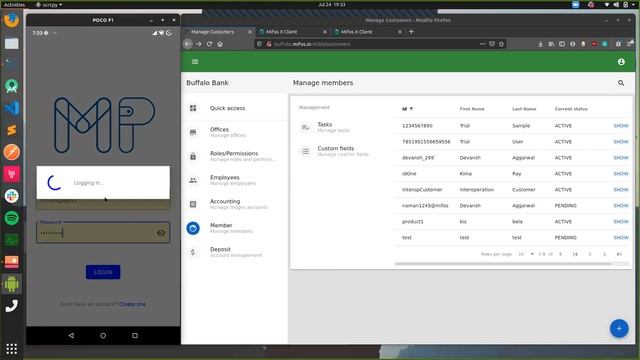Image resolution: width=640 pixels, height=360 pixels.
Task: Tap Android back button on the phone
Action: pos(71,336)
